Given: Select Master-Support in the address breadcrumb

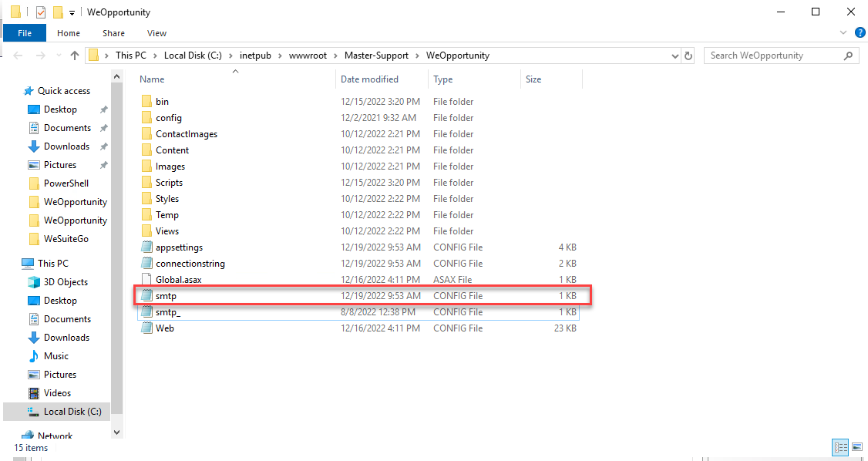Looking at the screenshot, I should tap(376, 56).
